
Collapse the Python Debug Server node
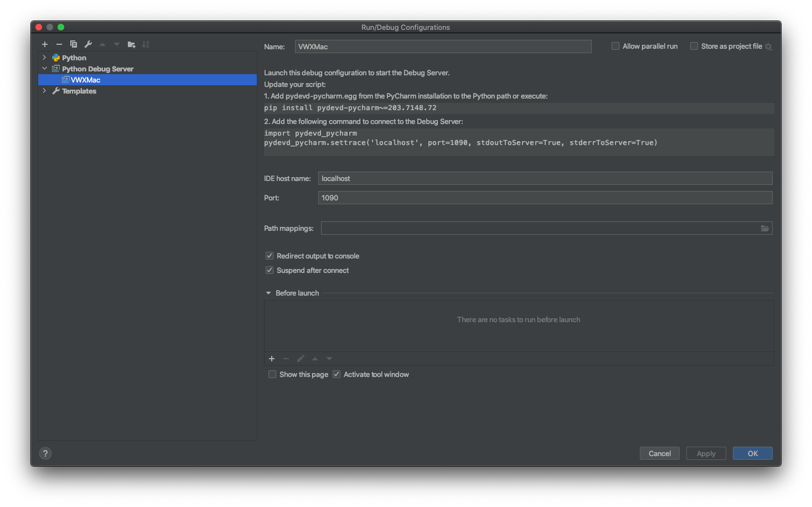pyautogui.click(x=44, y=69)
